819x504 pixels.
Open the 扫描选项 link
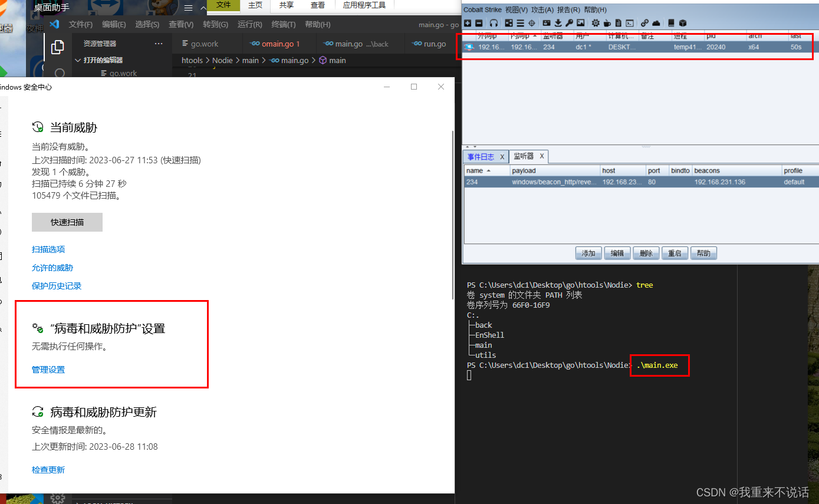pyautogui.click(x=48, y=249)
